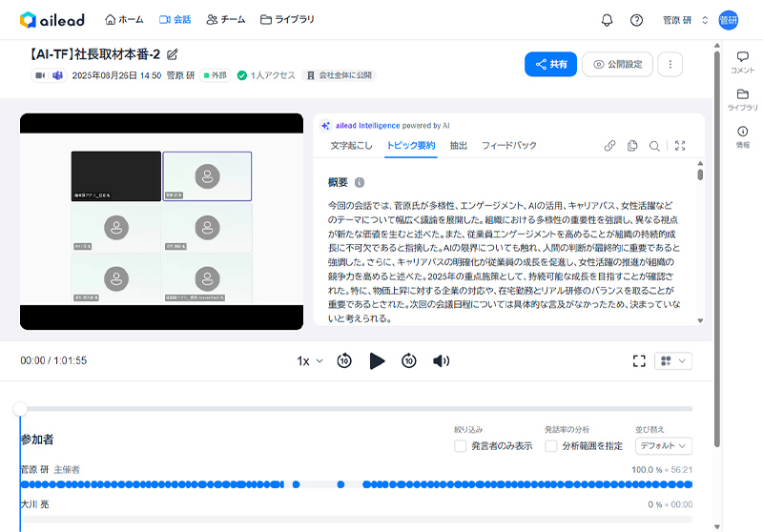Screen dimensions: 763x532
Task: Copy link in the AI summary panel
Action: pyautogui.click(x=610, y=146)
